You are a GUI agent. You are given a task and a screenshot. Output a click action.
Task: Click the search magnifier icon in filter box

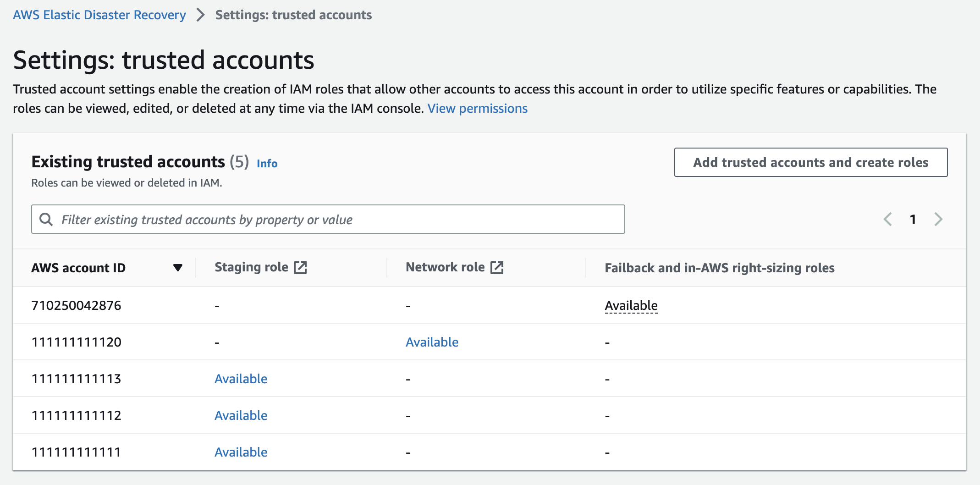point(46,219)
